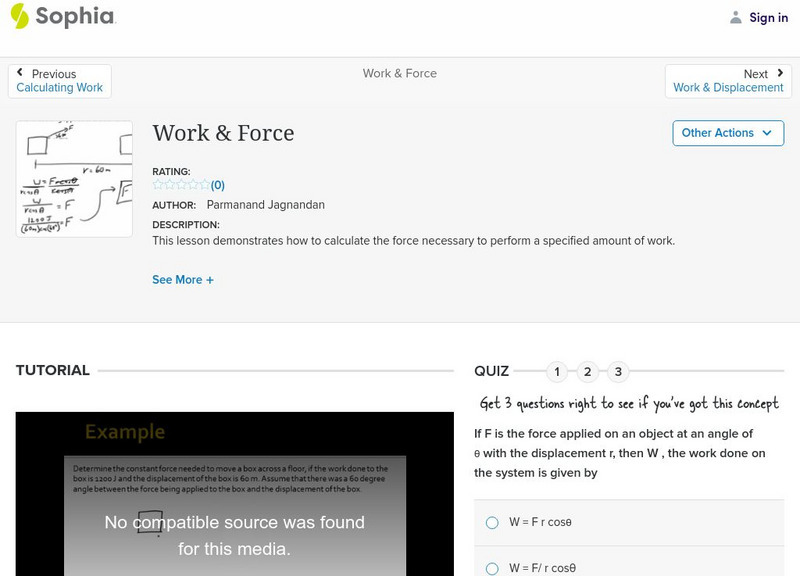
Task: Select answer W = F/ r cosθ
Action: (492, 568)
